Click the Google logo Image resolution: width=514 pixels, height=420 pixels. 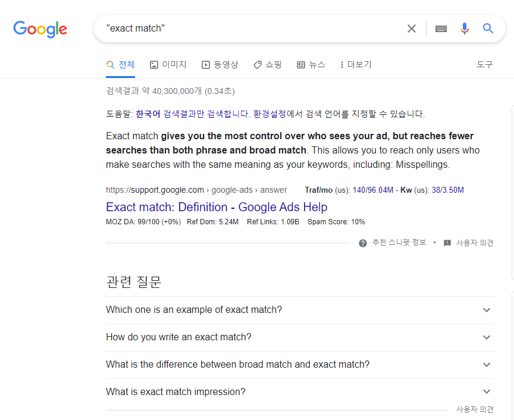pyautogui.click(x=40, y=29)
